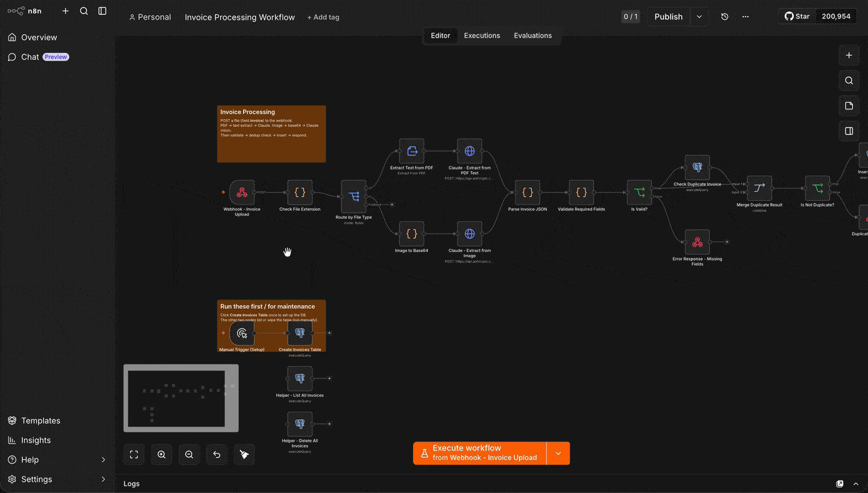Zoom in on the canvas

(162, 455)
